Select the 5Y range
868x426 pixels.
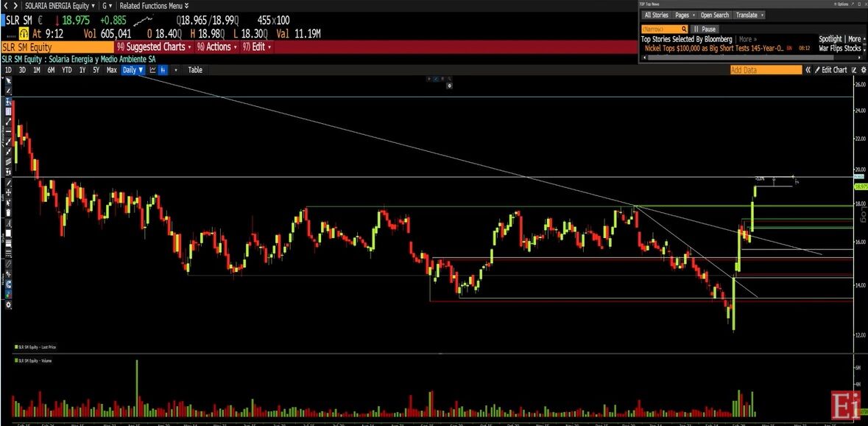tap(96, 70)
